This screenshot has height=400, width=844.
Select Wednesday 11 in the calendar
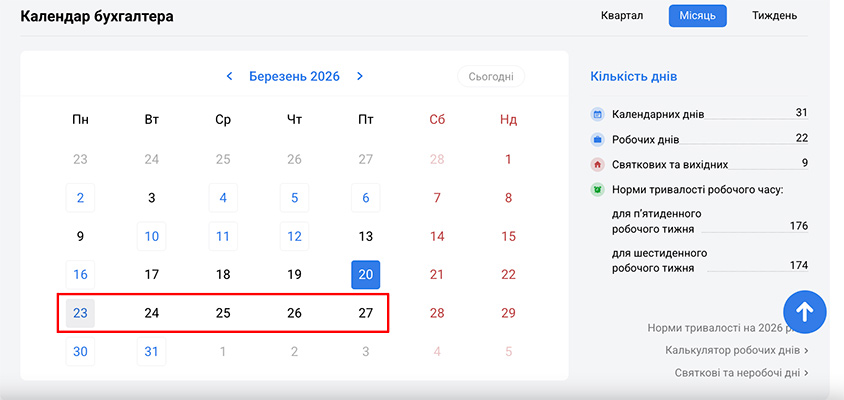coord(223,237)
